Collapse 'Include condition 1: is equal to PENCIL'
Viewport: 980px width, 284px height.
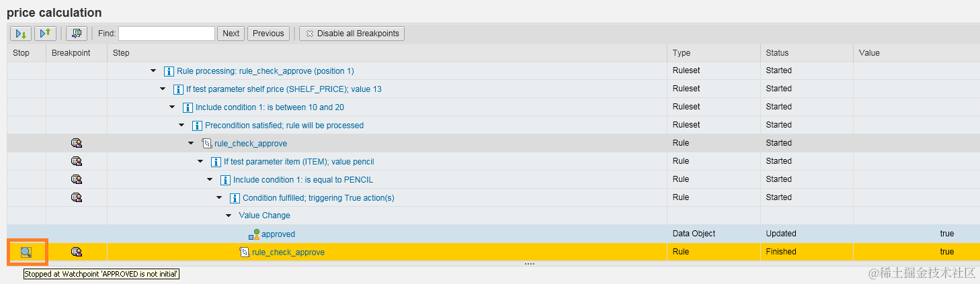(210, 179)
